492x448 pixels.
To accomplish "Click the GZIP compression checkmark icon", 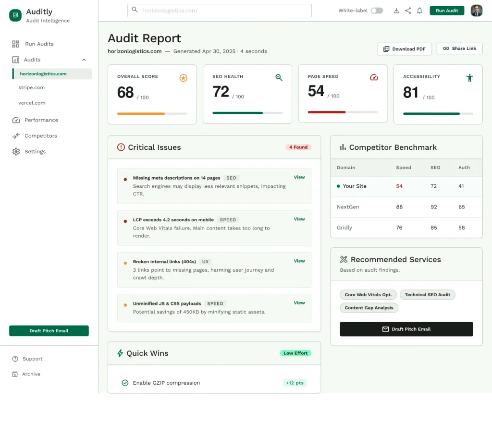I will click(x=125, y=383).
